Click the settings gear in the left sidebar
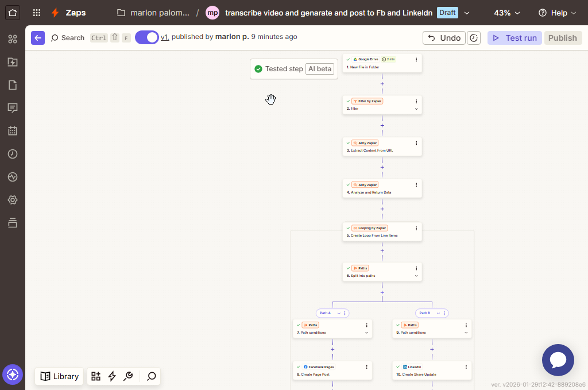Image resolution: width=588 pixels, height=390 pixels. click(13, 200)
